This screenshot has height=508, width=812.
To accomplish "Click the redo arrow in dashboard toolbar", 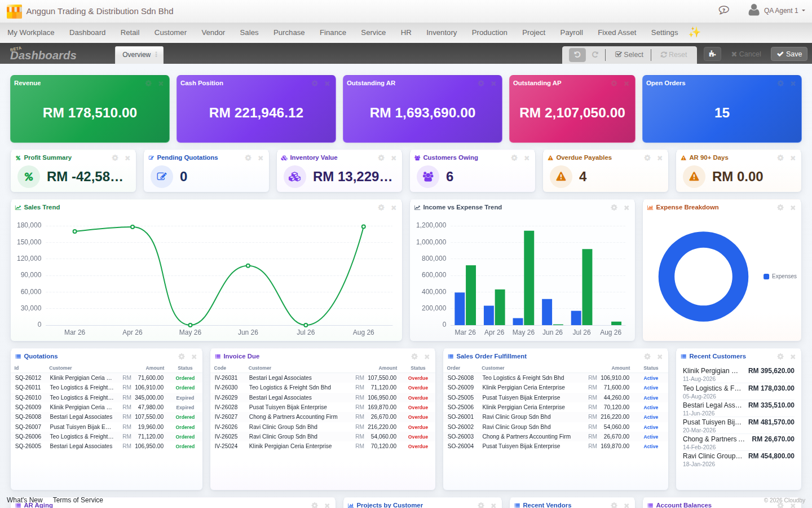I will coord(595,55).
